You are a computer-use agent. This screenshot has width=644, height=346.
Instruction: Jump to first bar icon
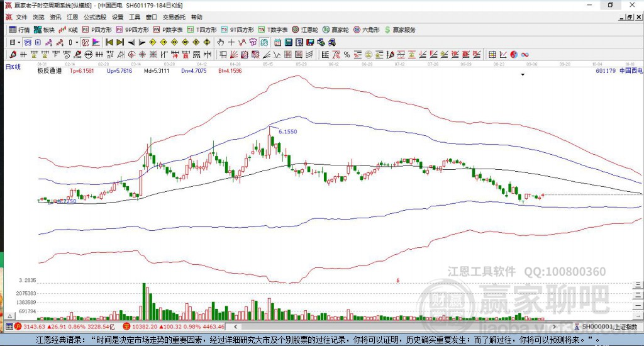(x=109, y=42)
